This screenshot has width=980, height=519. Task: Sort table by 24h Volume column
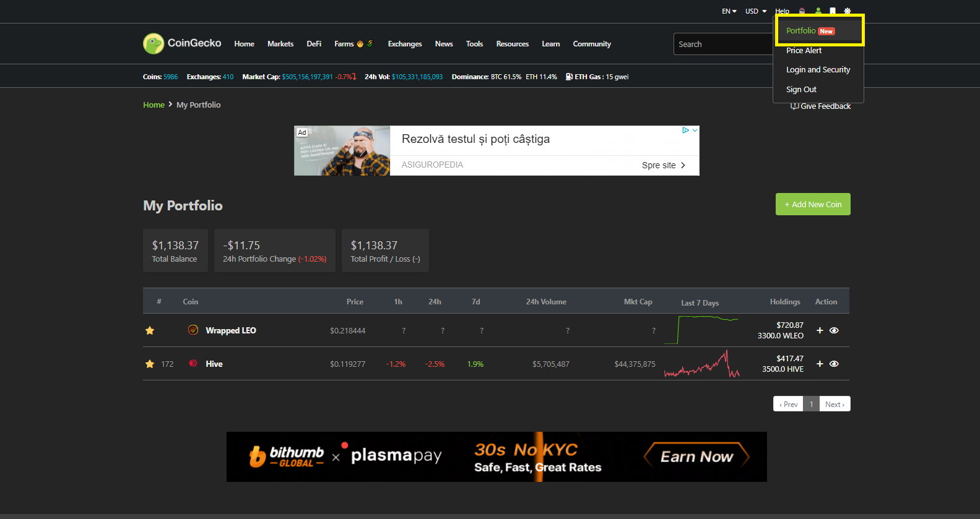pos(546,302)
